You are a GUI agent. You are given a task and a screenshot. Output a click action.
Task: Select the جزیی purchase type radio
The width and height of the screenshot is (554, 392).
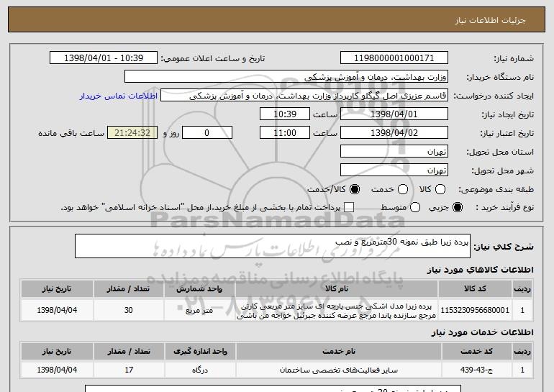coord(457,207)
